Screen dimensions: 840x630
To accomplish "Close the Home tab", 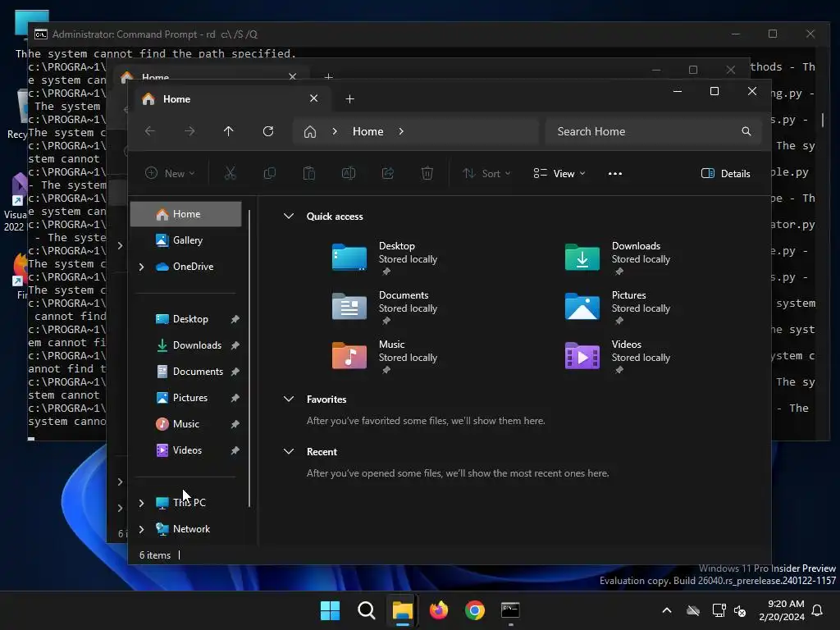I will click(x=314, y=98).
